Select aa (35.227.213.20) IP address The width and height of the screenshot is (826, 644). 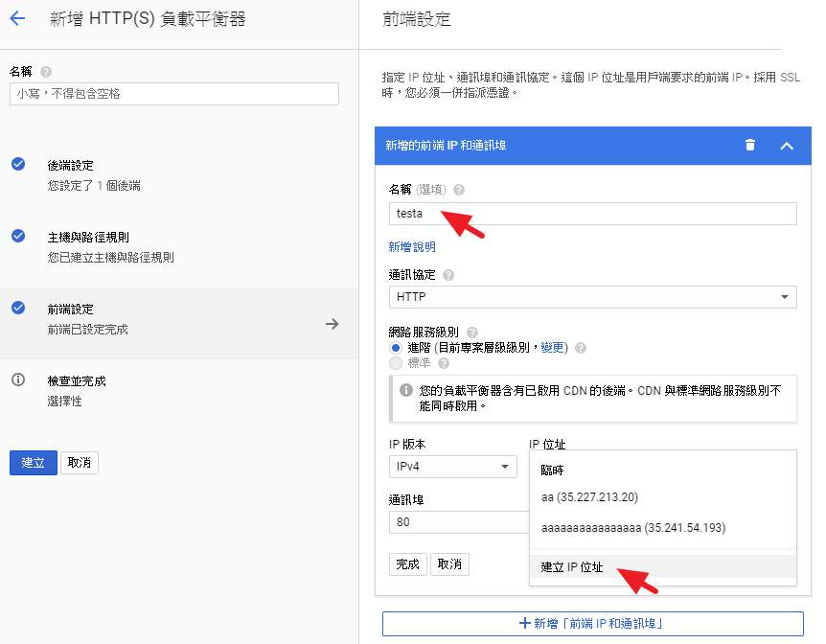(x=589, y=497)
